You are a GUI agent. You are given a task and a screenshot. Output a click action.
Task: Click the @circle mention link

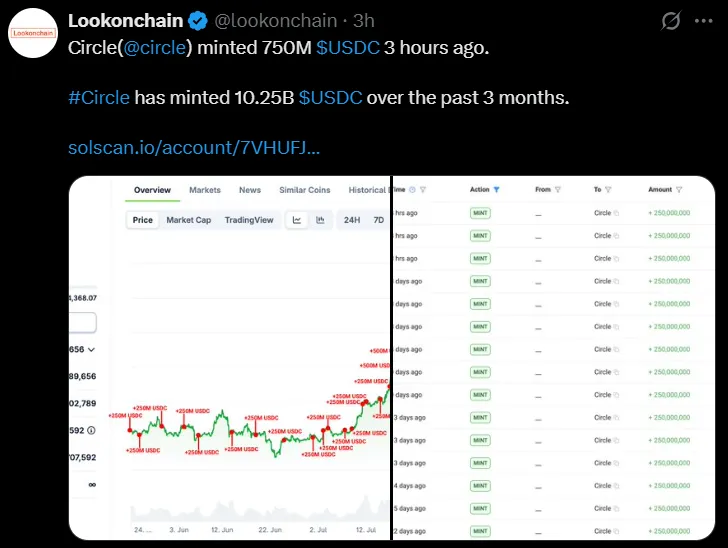[x=156, y=48]
